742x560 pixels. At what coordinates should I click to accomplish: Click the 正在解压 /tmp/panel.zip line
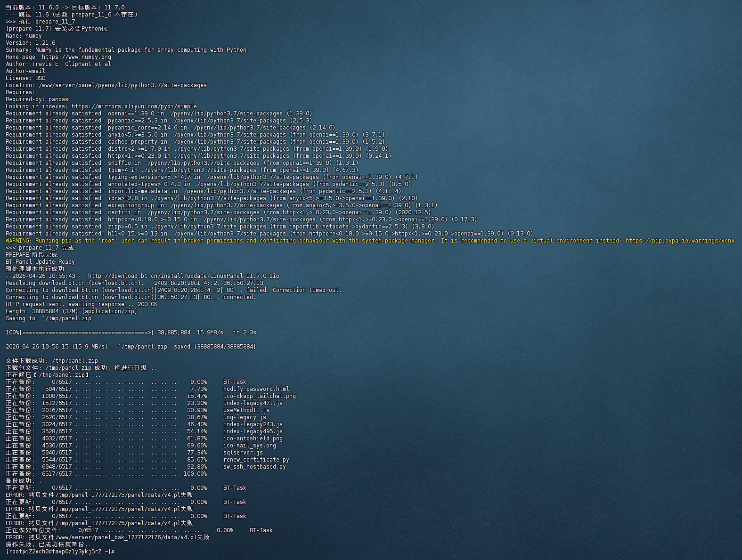[53, 375]
